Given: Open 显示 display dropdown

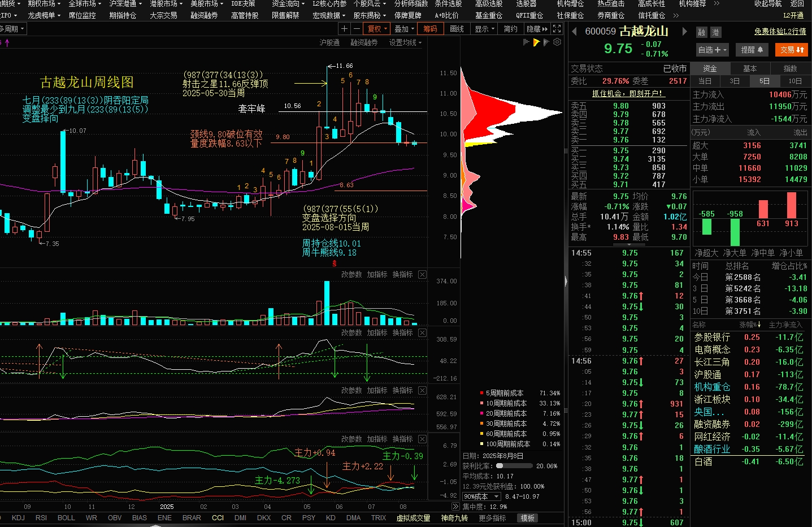Looking at the screenshot, I should click(x=484, y=29).
